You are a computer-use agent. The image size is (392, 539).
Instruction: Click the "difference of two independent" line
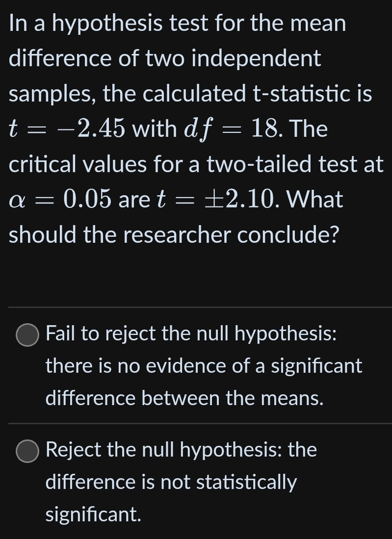click(165, 58)
